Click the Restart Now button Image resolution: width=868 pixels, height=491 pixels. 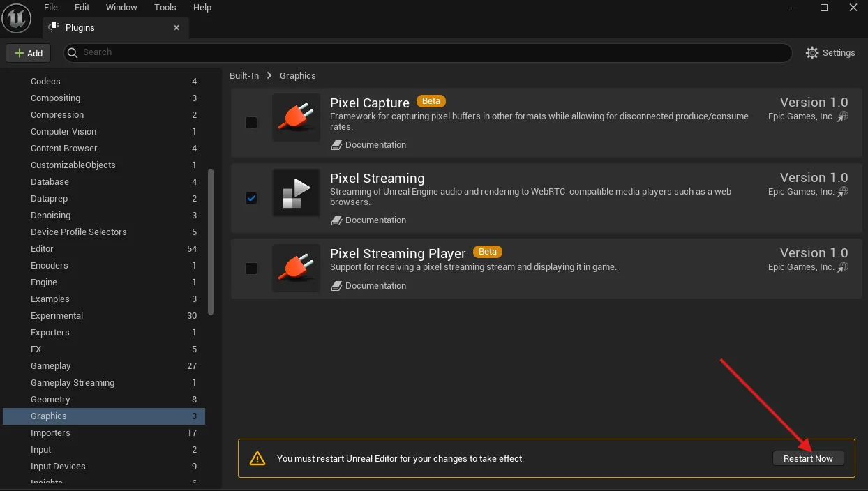point(808,458)
